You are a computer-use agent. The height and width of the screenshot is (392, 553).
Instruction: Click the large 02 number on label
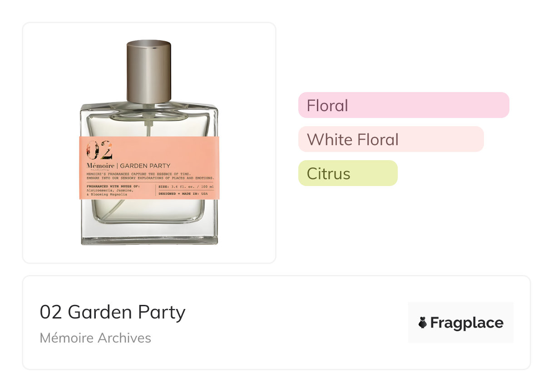pos(99,150)
